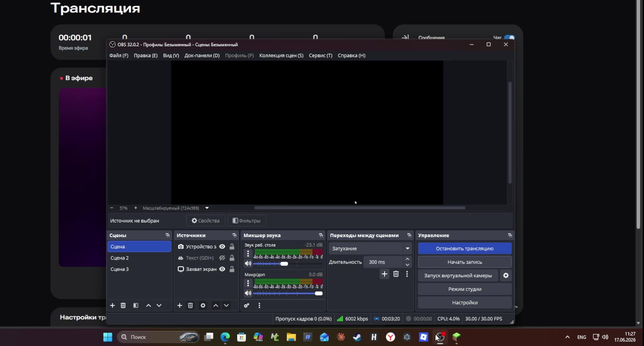Open scene filters icon in Scenes panel
Screen dimensions: 644x346
[x=136, y=305]
